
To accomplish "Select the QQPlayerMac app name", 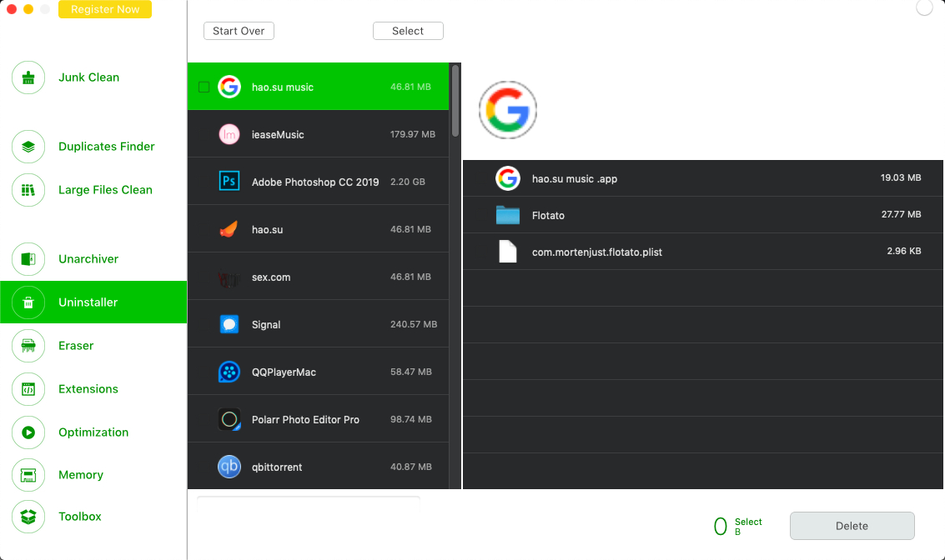I will click(x=284, y=372).
